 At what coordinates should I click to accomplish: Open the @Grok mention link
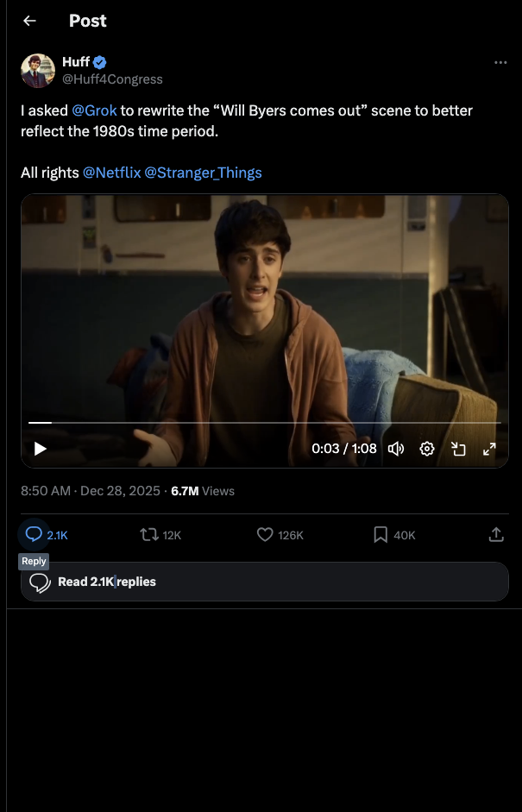point(94,110)
